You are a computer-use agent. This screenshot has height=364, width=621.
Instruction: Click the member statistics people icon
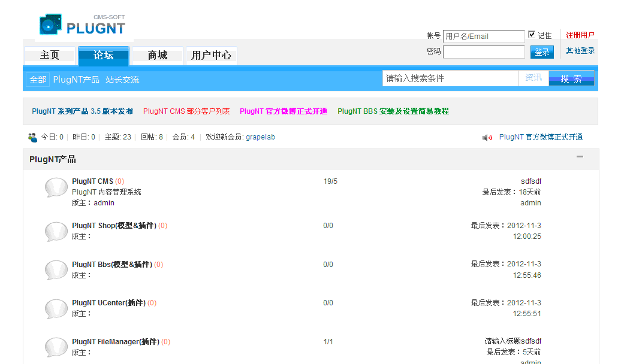[x=32, y=136]
